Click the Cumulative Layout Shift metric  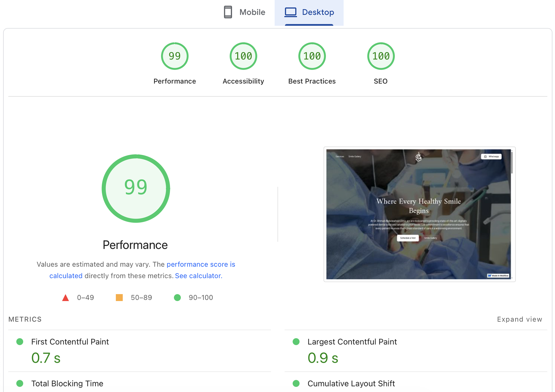(x=351, y=383)
